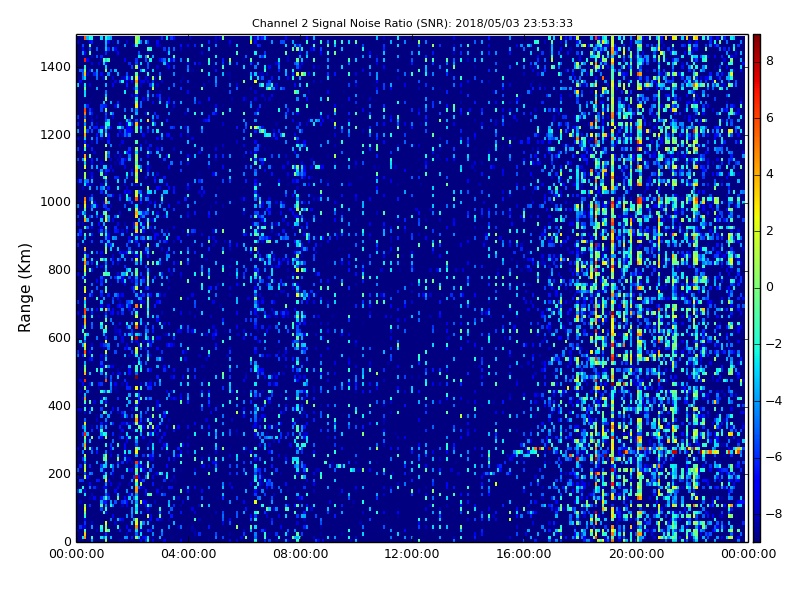Viewport: 800px width, 600px height.
Task: Click the colorbar label −6
Action: (774, 457)
